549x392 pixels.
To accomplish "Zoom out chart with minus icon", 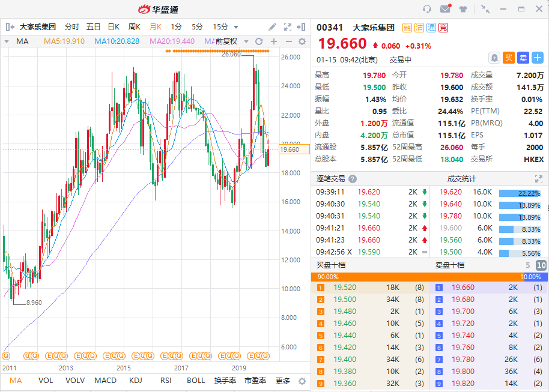I will pos(288,41).
